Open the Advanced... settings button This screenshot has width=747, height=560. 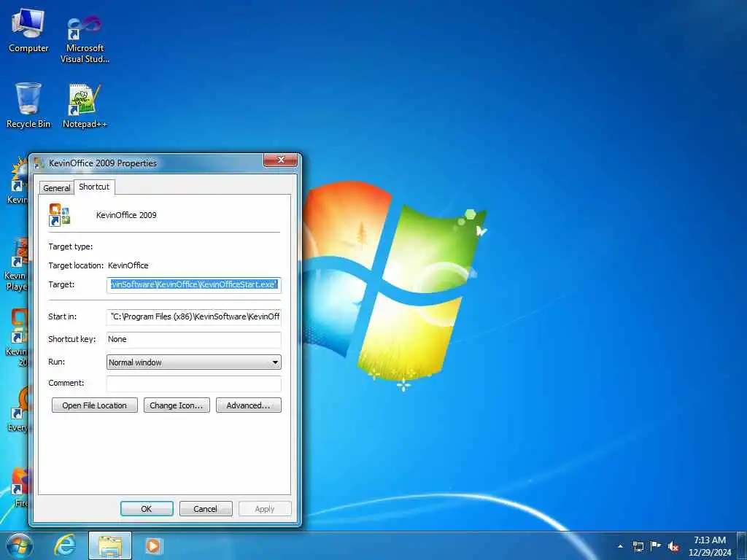[x=249, y=405]
